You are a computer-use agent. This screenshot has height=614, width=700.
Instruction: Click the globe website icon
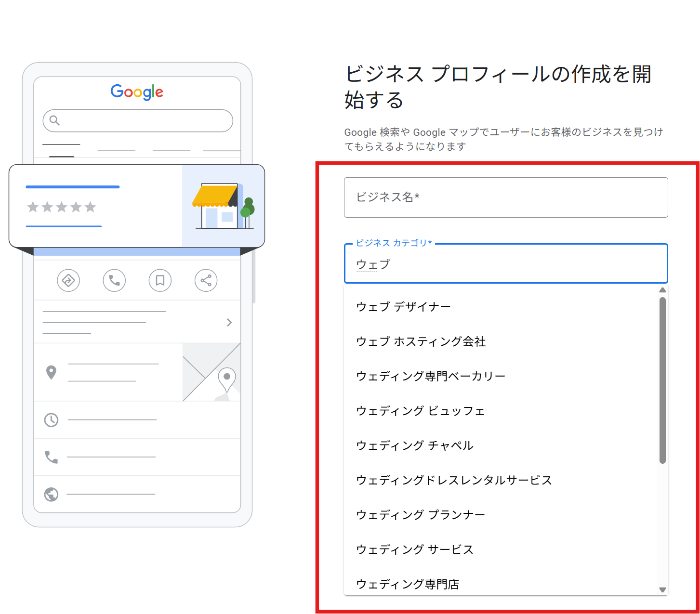(51, 494)
